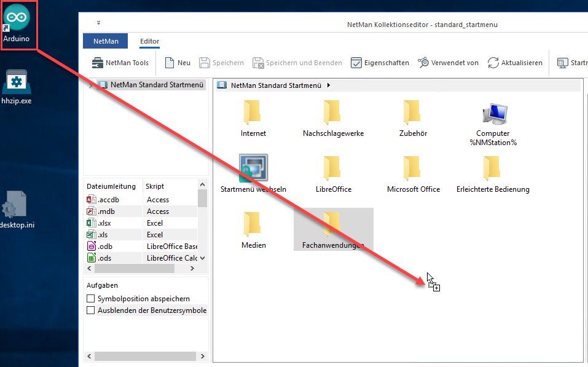The image size is (588, 367).
Task: Click the Speichern und Beenden button
Action: tap(297, 62)
